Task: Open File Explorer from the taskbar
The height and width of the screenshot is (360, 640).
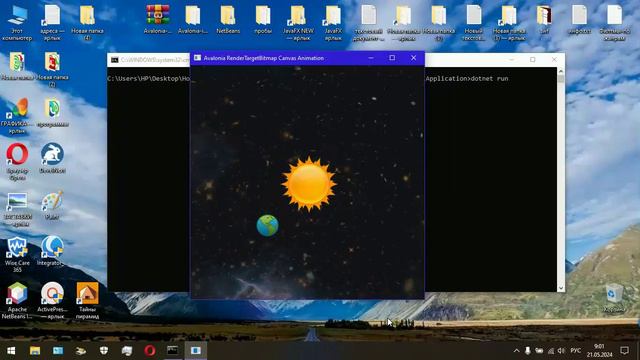Action: (35, 351)
